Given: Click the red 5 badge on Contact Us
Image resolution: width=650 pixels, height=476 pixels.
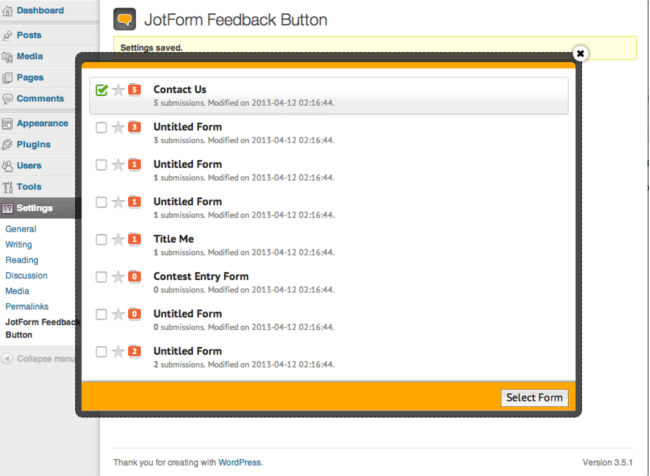Looking at the screenshot, I should coord(134,90).
